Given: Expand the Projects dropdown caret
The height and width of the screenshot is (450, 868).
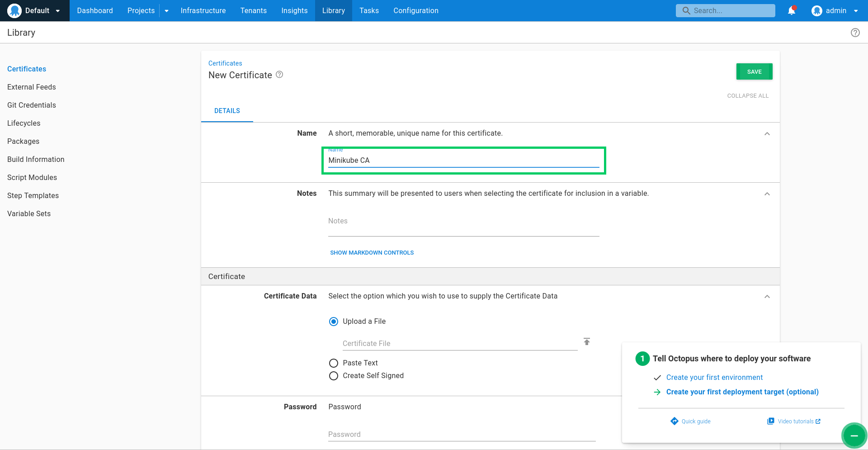Looking at the screenshot, I should tap(166, 11).
